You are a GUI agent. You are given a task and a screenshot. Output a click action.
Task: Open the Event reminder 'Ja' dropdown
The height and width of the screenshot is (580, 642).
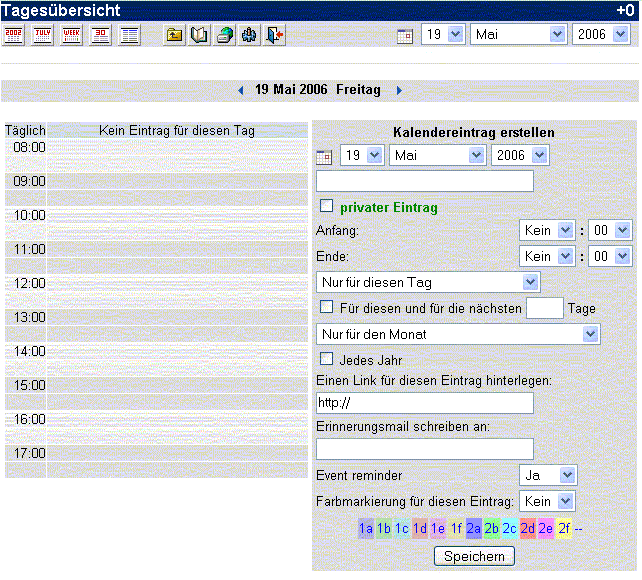(548, 475)
